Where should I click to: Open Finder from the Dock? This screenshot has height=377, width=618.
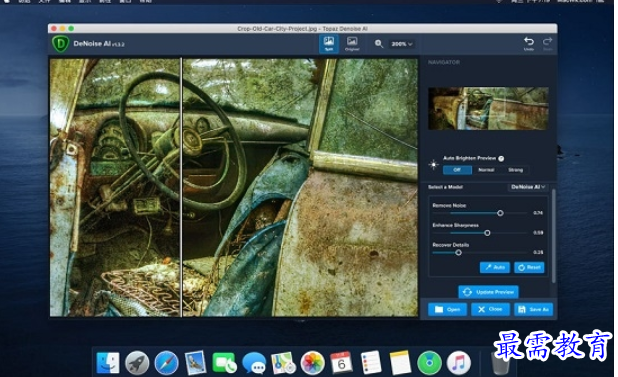pyautogui.click(x=108, y=362)
